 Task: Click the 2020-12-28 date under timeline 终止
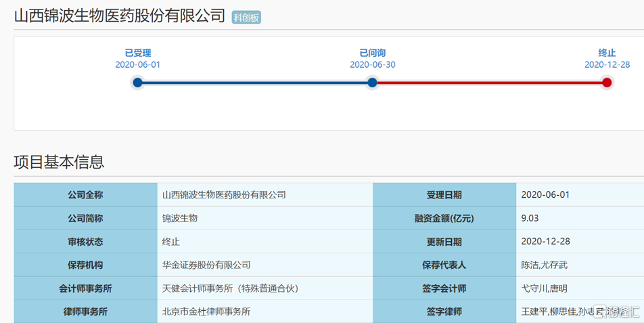pos(607,64)
